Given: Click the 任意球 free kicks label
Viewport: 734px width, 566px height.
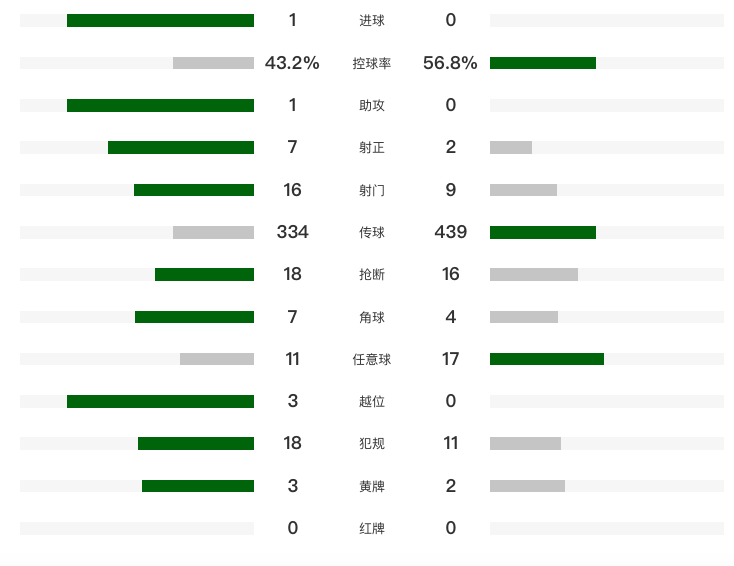Looking at the screenshot, I should [371, 359].
